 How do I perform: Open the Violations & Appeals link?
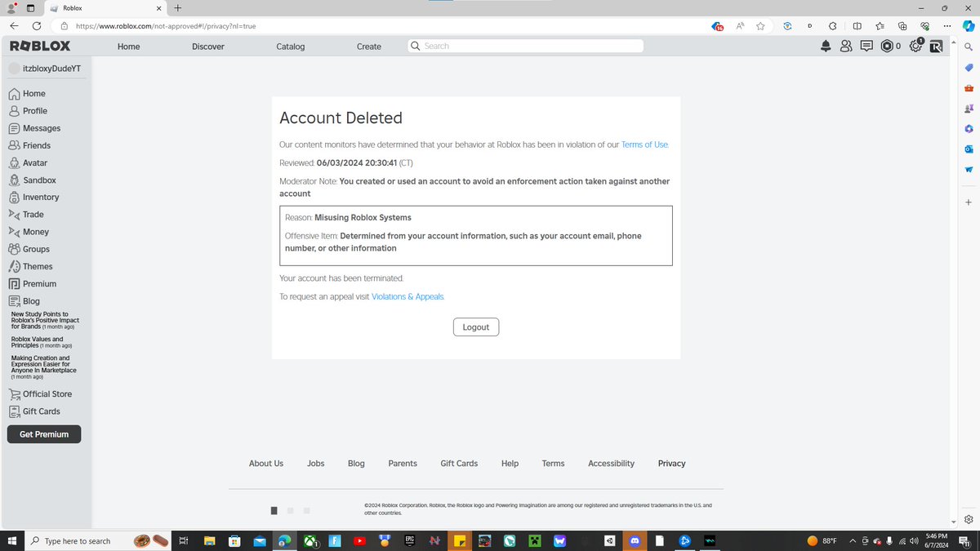(x=408, y=296)
